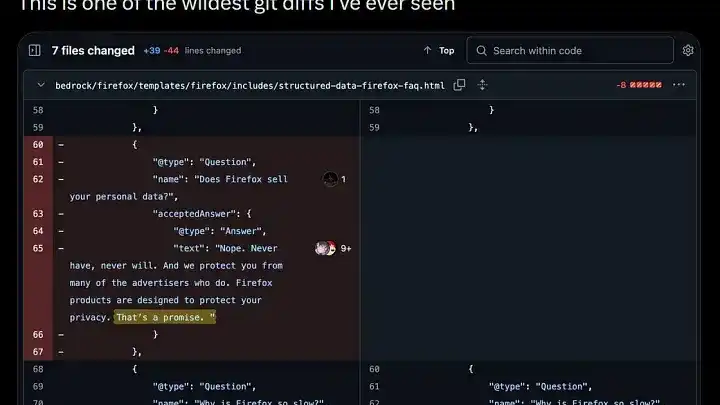720x405 pixels.
Task: Select deleted line number 60
Action: (38, 144)
